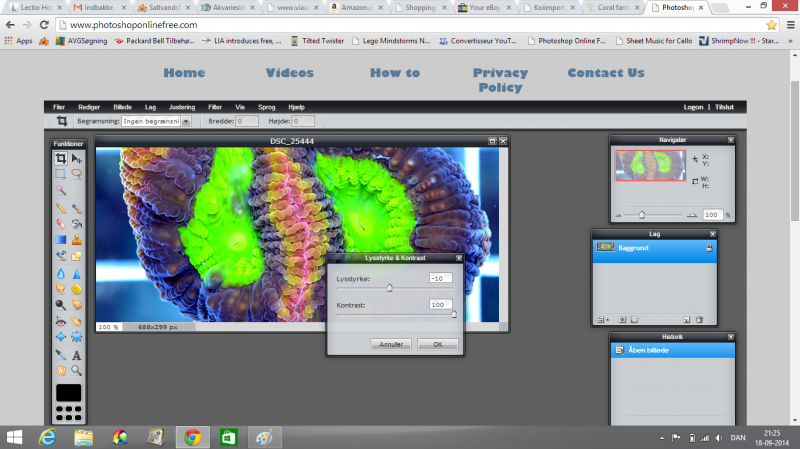Pick the Type text tool
This screenshot has height=449, width=800.
tap(76, 355)
